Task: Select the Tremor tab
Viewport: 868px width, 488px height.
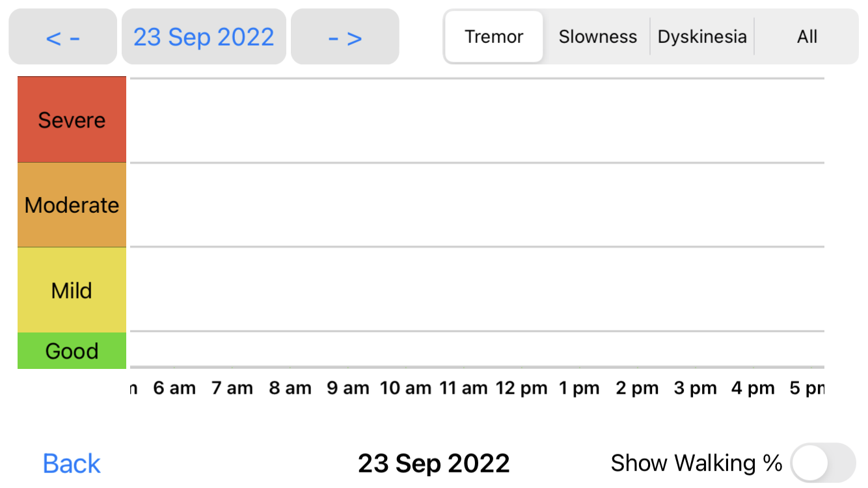Action: pyautogui.click(x=493, y=36)
